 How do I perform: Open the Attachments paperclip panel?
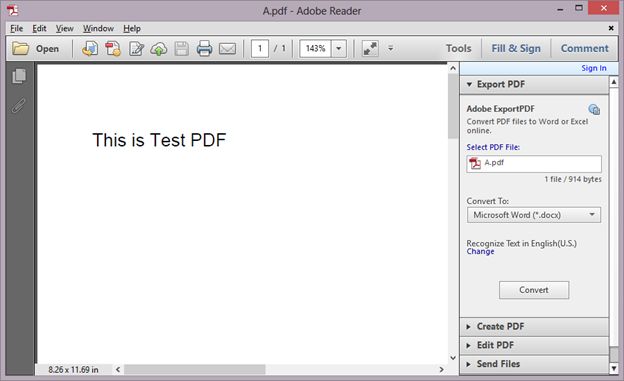coord(19,106)
